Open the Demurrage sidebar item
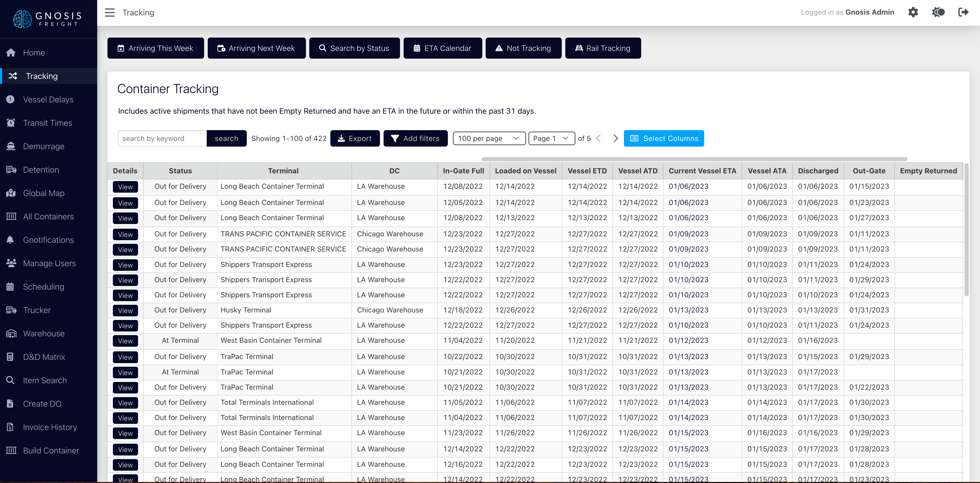The width and height of the screenshot is (980, 483). (x=43, y=146)
